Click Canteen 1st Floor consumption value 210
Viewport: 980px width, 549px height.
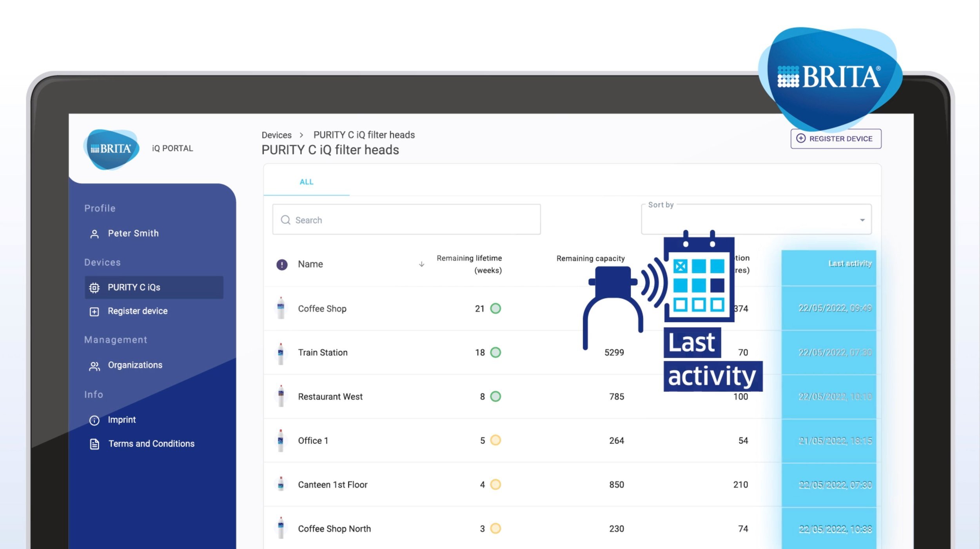(740, 485)
